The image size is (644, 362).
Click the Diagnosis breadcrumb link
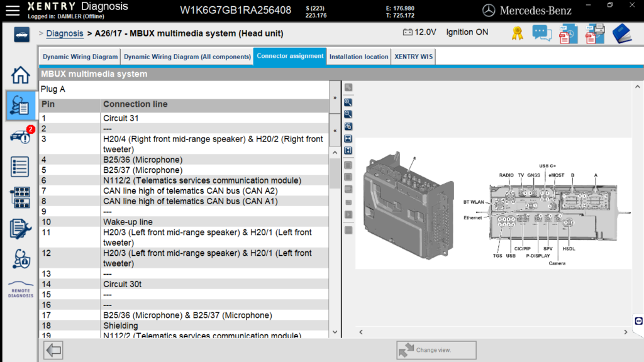point(65,33)
